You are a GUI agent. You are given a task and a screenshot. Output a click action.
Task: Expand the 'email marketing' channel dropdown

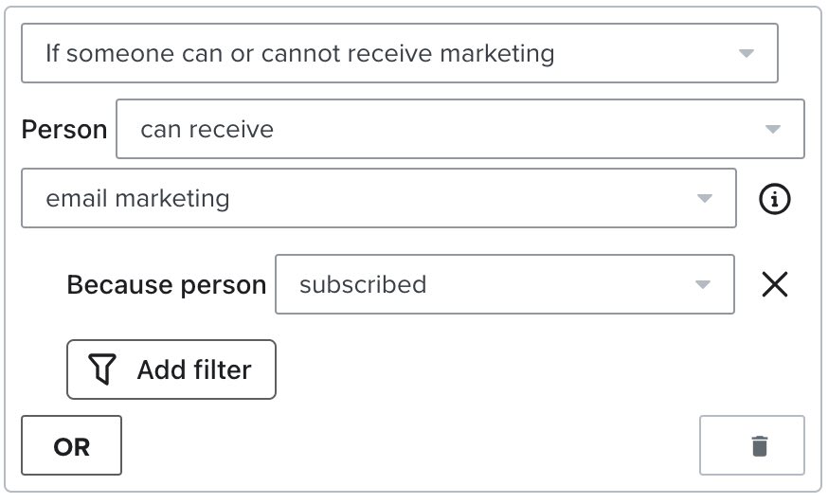378,199
